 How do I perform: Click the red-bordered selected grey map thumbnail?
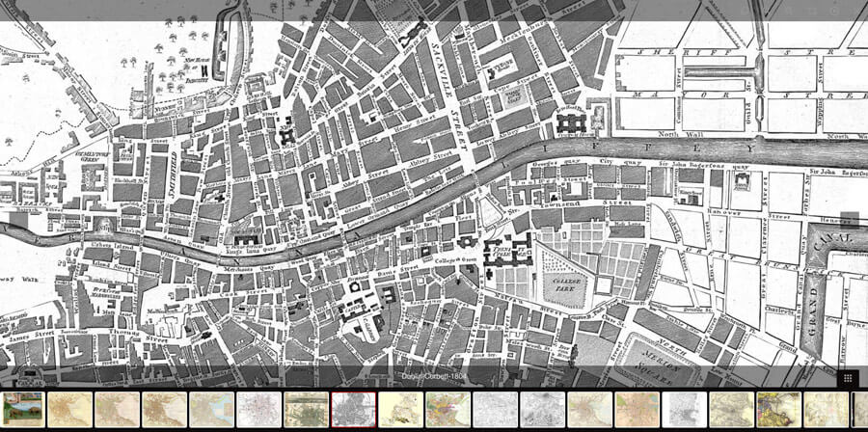point(353,409)
